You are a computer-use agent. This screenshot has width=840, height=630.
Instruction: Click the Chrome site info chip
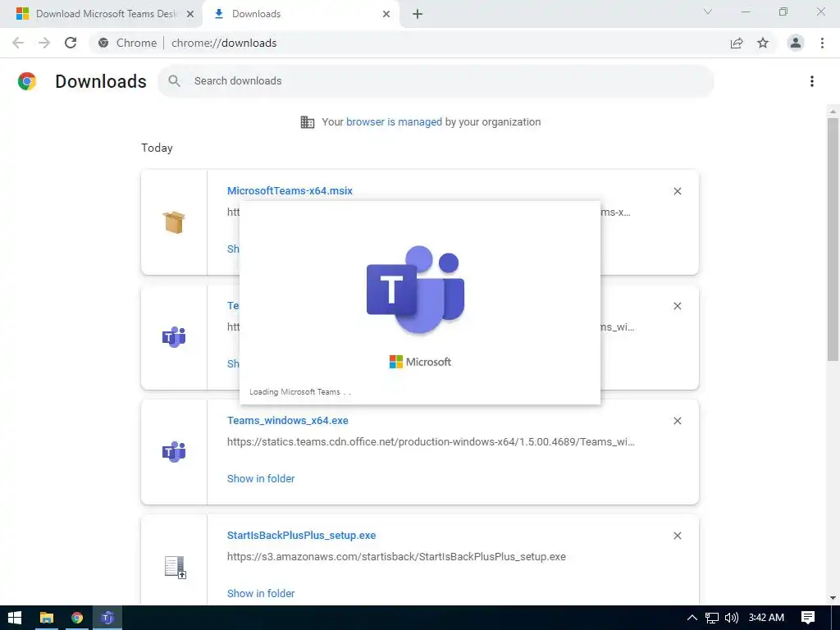[x=128, y=43]
